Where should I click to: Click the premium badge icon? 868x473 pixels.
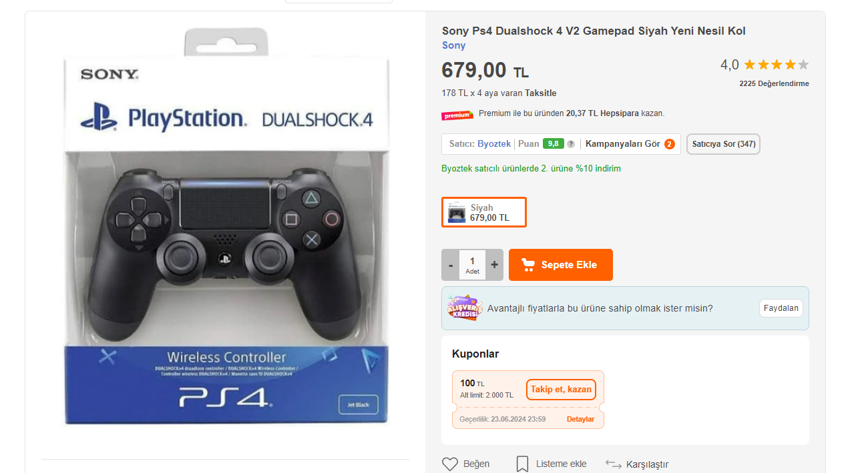(457, 115)
